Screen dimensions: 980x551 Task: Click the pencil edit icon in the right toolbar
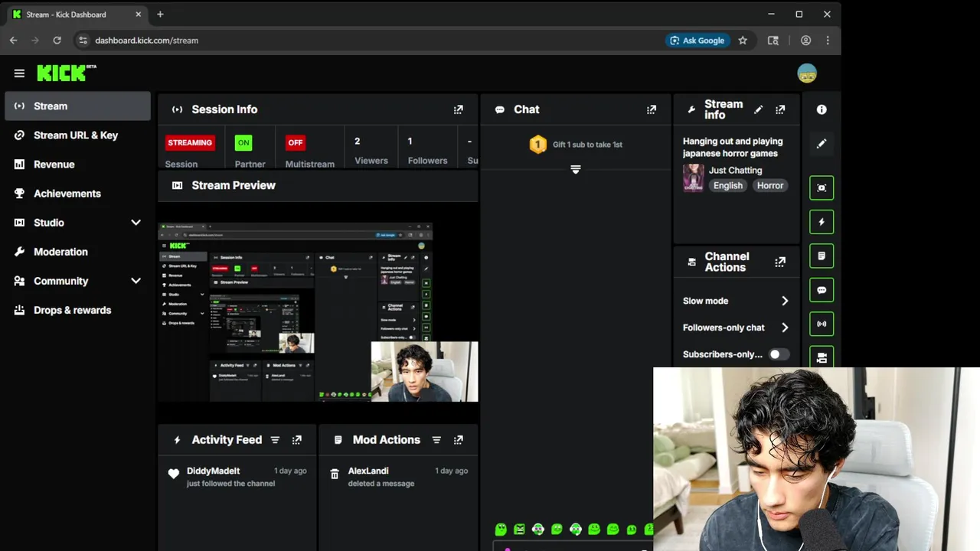822,144
